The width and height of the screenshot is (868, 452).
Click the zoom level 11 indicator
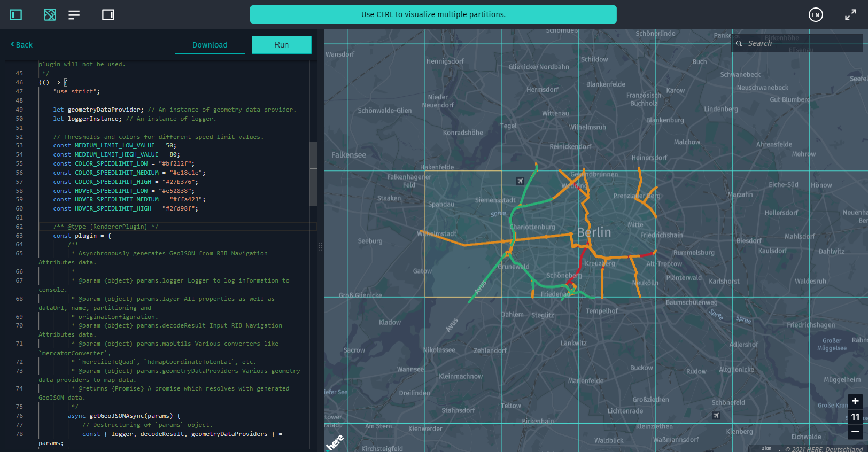click(855, 417)
